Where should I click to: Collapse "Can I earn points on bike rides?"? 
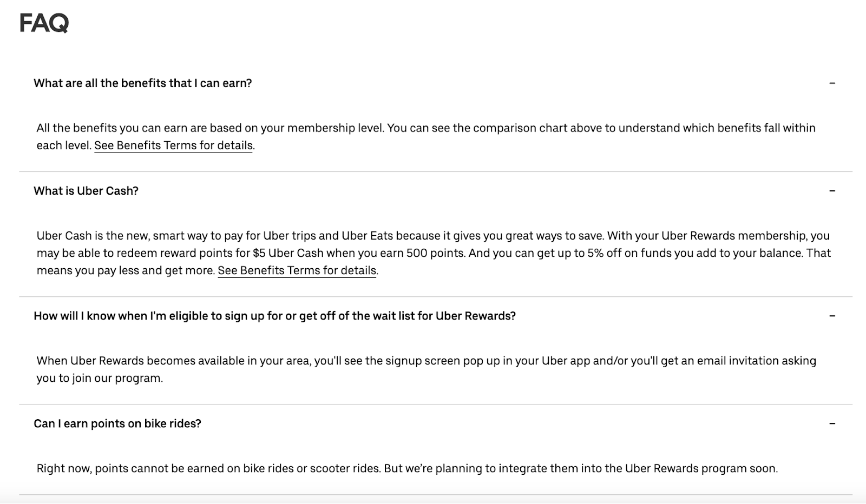point(117,423)
